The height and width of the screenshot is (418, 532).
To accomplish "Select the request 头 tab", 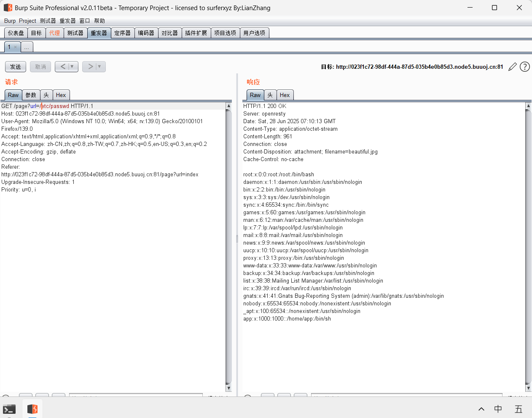I will pyautogui.click(x=46, y=95).
